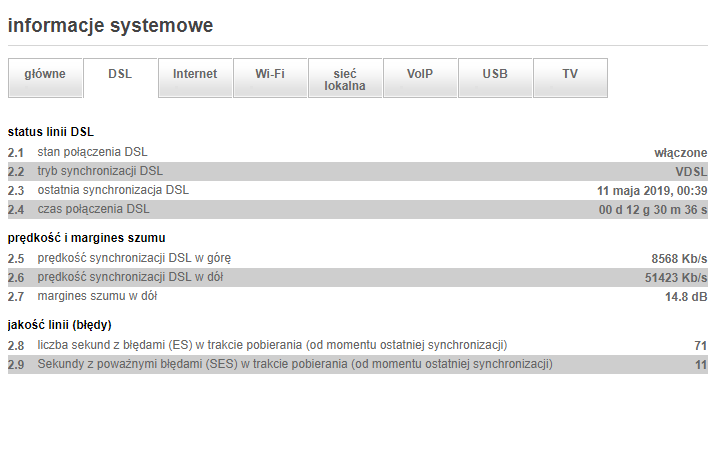Screen dimensions: 726x451
Task: Go to sieć lokalna tab
Action: 345,79
